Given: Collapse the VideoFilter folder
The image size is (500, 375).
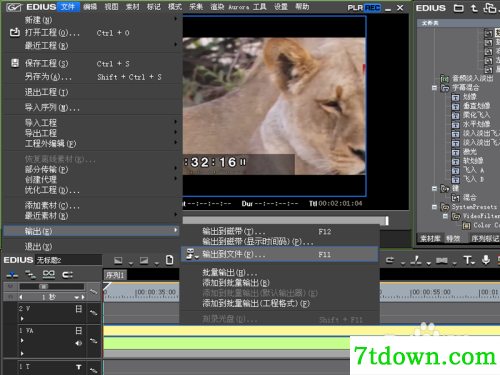Looking at the screenshot, I should (445, 216).
